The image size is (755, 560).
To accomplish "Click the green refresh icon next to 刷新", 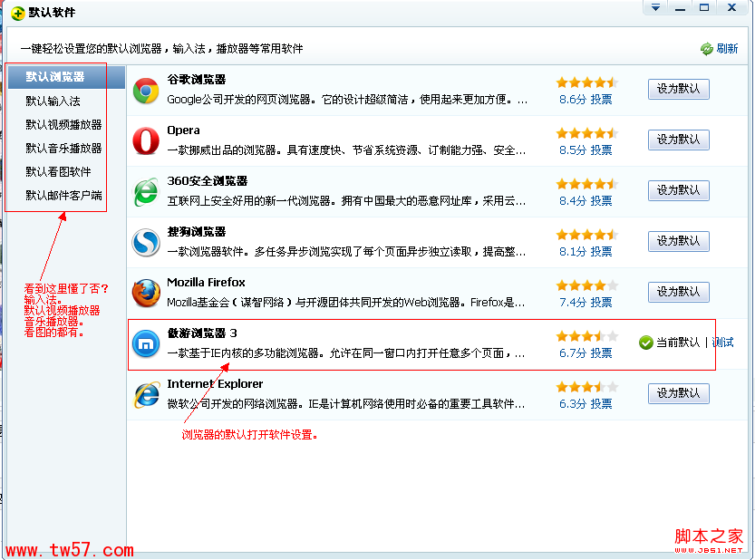I will [706, 49].
